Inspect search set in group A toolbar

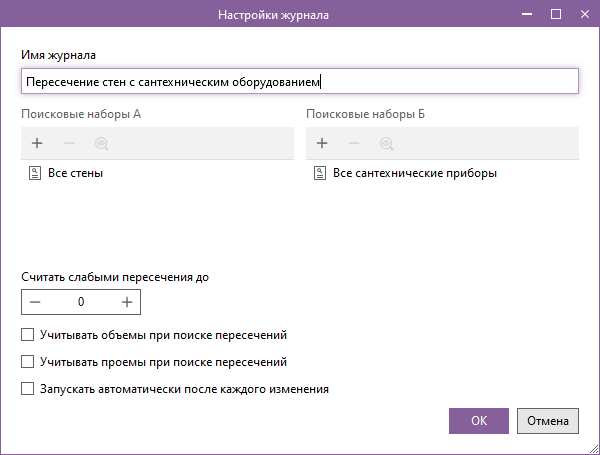(x=101, y=143)
